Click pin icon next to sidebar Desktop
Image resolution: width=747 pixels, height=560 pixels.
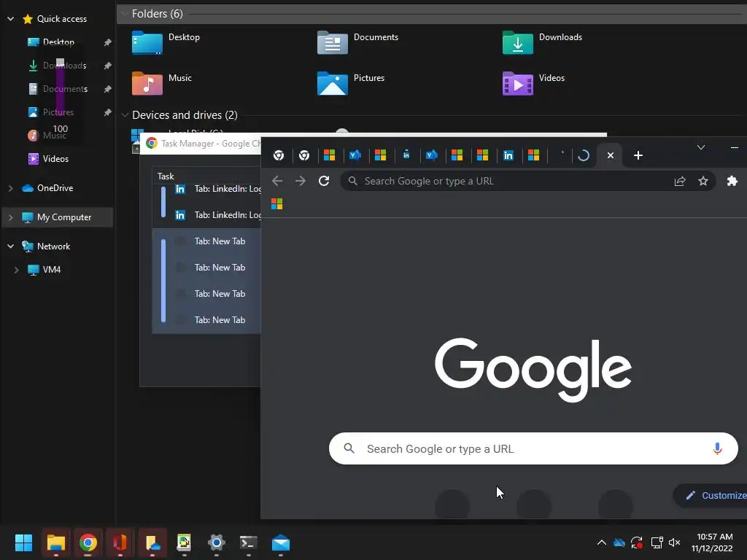(108, 42)
